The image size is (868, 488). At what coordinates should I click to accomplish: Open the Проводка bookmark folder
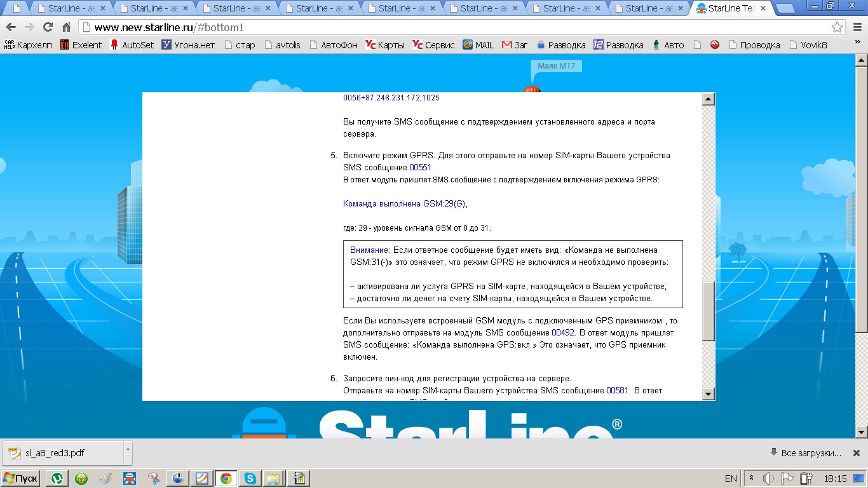click(754, 45)
